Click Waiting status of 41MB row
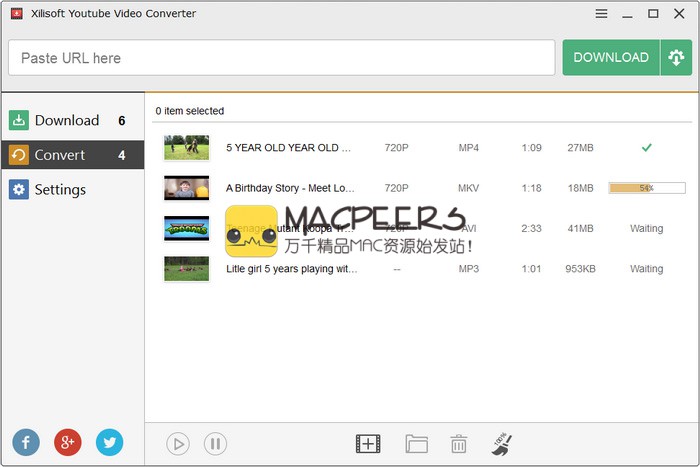Screen dimensions: 700x467 (x=646, y=229)
